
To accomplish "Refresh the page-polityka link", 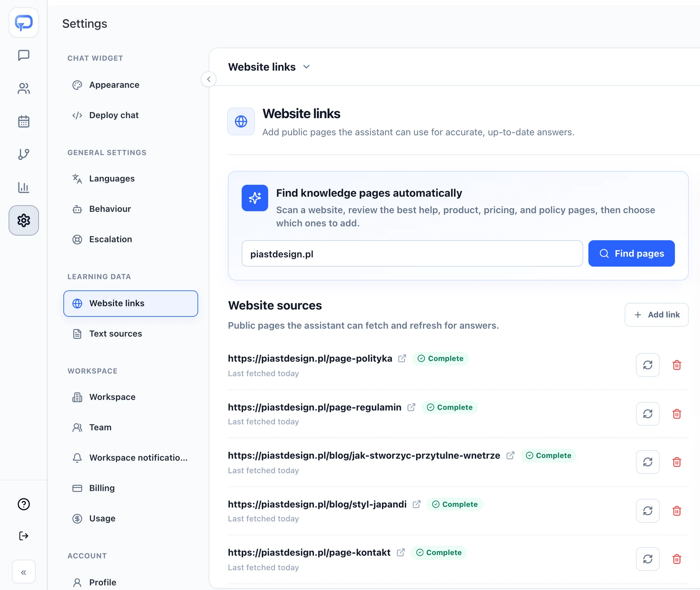I will (647, 365).
